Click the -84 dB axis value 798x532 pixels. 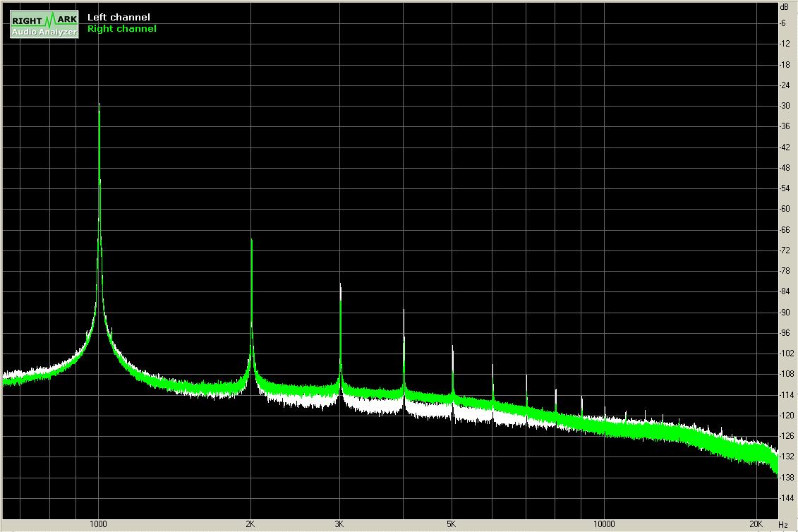(x=785, y=291)
